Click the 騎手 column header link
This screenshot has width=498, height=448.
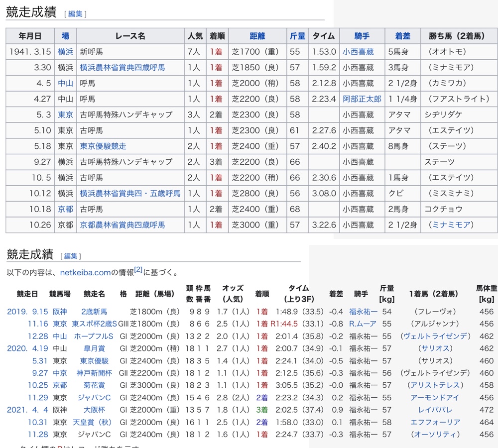click(x=362, y=36)
